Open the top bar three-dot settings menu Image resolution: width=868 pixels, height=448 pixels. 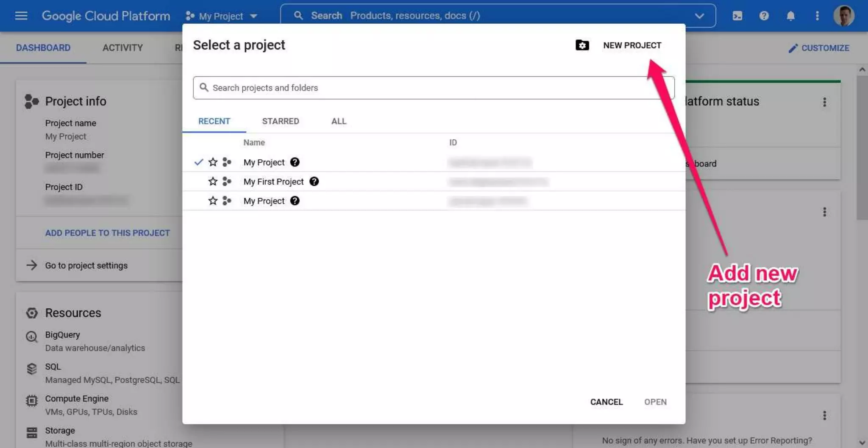coord(817,16)
